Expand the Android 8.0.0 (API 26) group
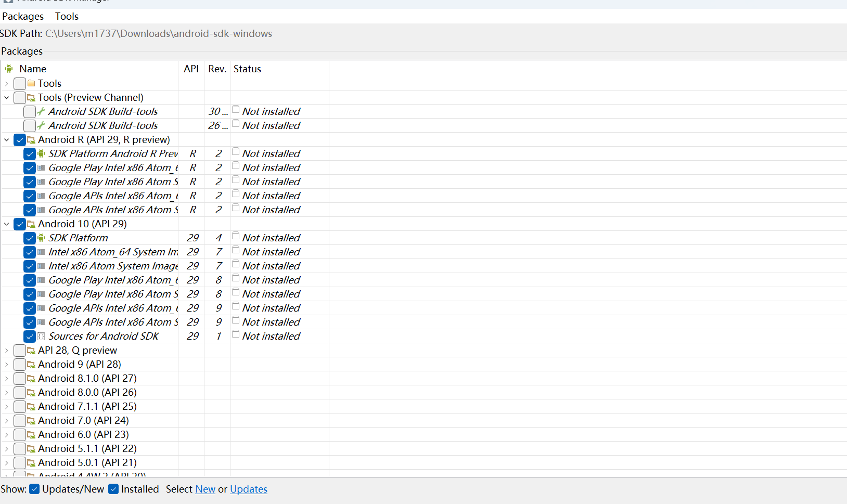The height and width of the screenshot is (504, 847). point(6,392)
